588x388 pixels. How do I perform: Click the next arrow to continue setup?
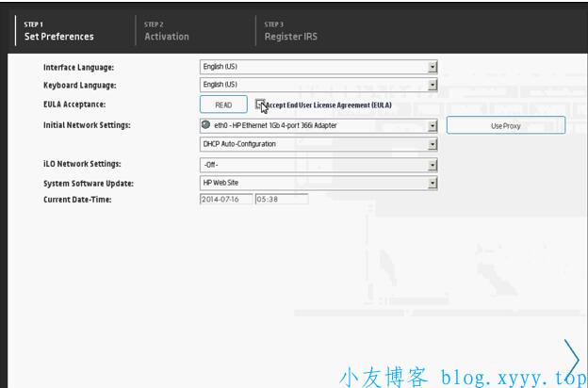click(x=571, y=357)
